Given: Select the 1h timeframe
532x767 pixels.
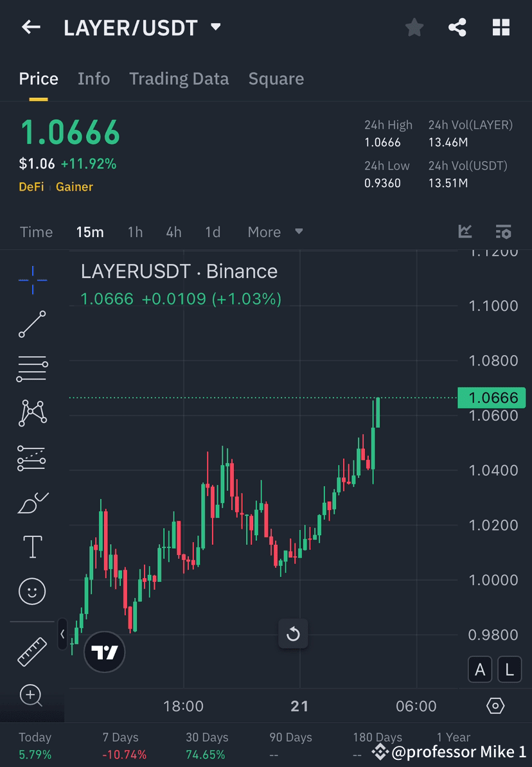Looking at the screenshot, I should pos(135,232).
